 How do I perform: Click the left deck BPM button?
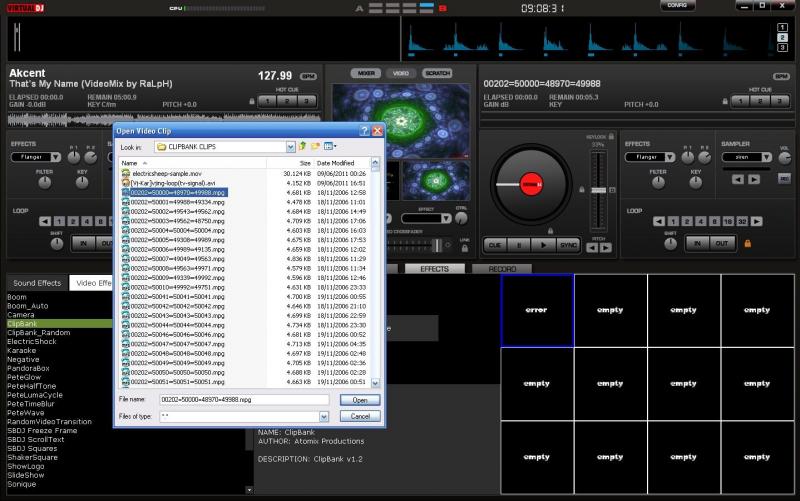click(x=308, y=77)
